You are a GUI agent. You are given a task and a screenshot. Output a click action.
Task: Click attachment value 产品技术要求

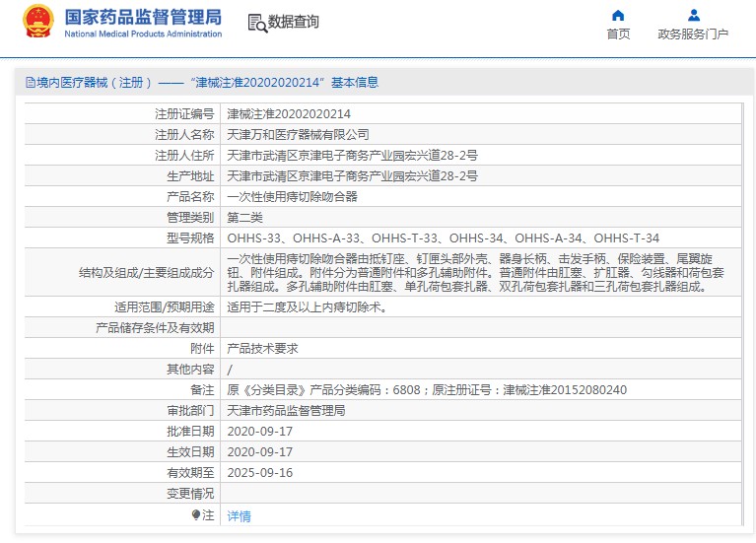[262, 349]
